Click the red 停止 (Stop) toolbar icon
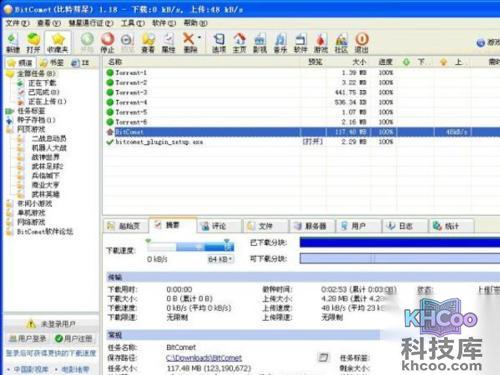Image resolution: width=500 pixels, height=375 pixels. [x=107, y=43]
